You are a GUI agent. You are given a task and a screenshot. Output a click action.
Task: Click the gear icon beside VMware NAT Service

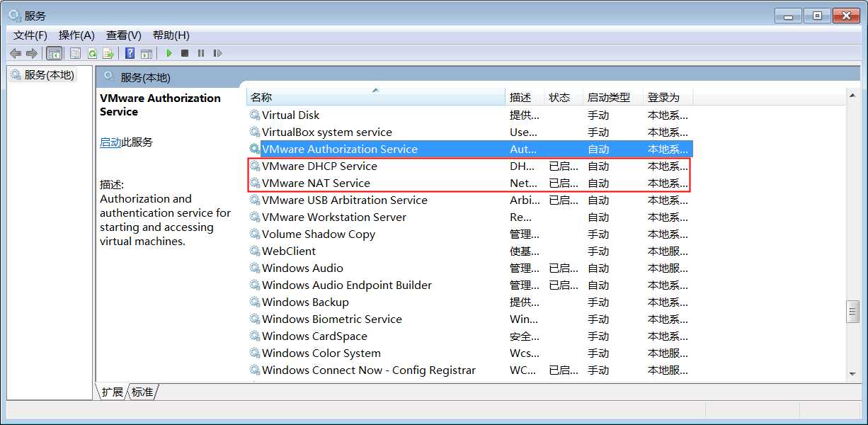pos(255,183)
